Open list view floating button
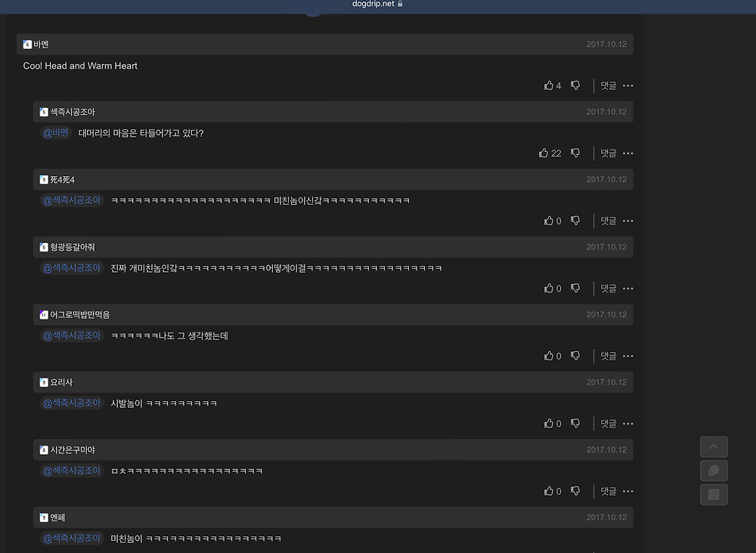 pos(714,494)
